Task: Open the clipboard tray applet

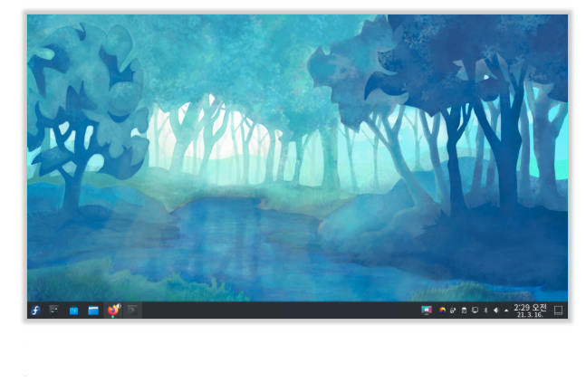Action: coord(464,311)
